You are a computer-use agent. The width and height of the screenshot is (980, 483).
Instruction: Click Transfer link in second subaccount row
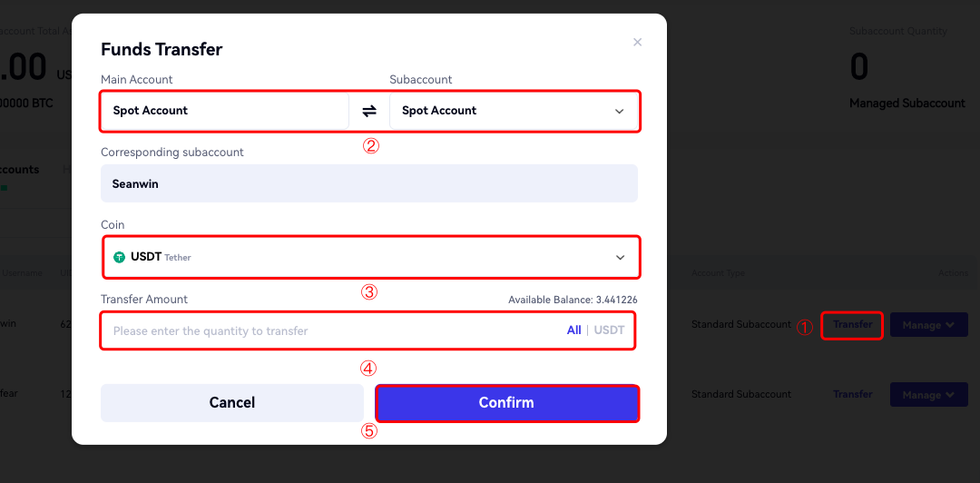(x=852, y=394)
